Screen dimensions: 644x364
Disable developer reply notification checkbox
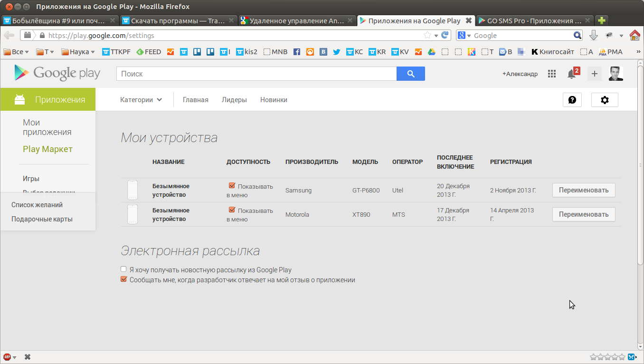click(124, 279)
